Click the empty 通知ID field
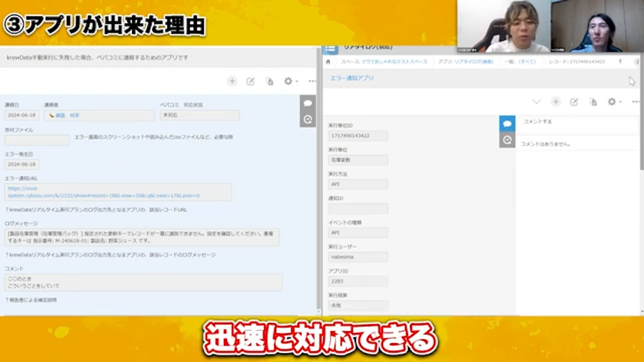 pos(358,209)
